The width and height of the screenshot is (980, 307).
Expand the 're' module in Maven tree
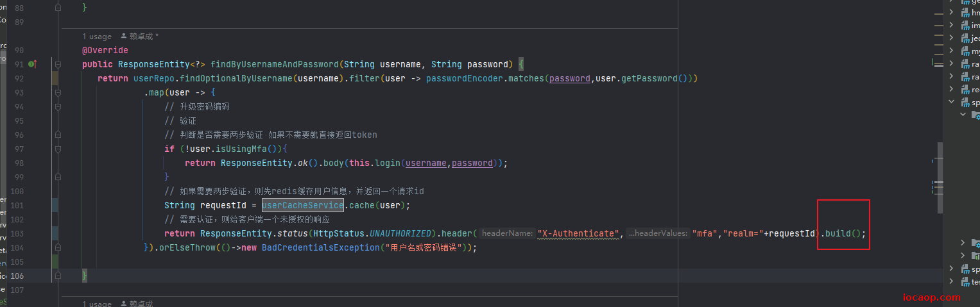(x=952, y=89)
